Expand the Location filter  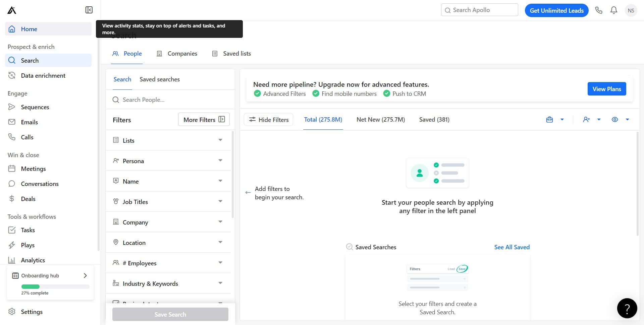click(168, 243)
